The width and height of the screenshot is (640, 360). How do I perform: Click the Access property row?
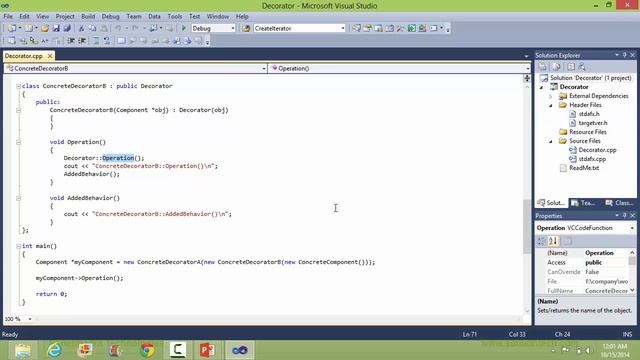[x=582, y=262]
